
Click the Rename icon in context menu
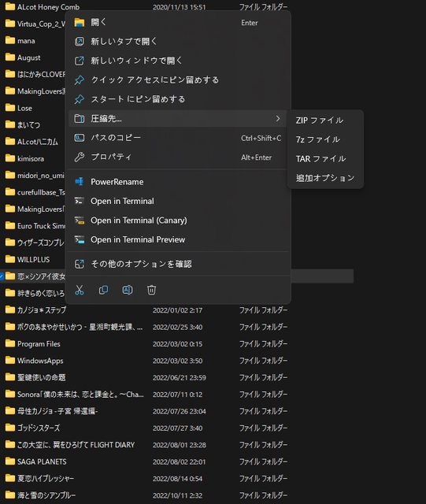pos(128,290)
